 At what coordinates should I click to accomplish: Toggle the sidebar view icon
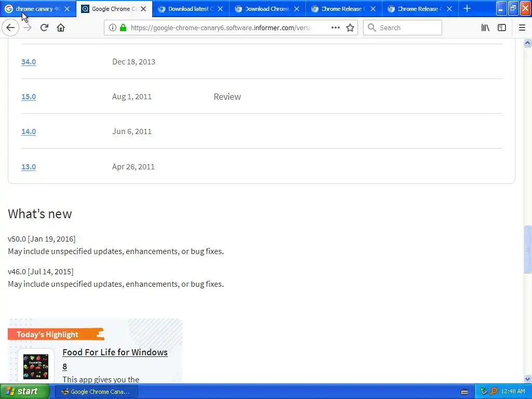point(502,28)
